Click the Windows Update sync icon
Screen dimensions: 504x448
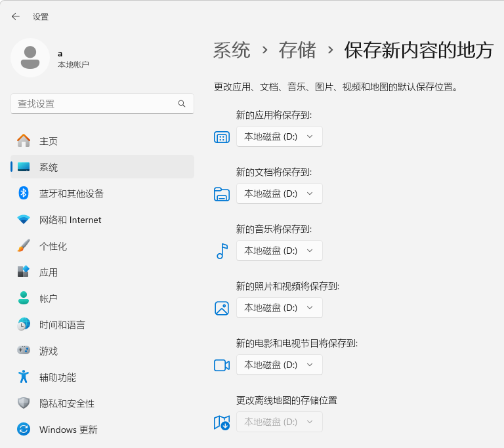(24, 430)
